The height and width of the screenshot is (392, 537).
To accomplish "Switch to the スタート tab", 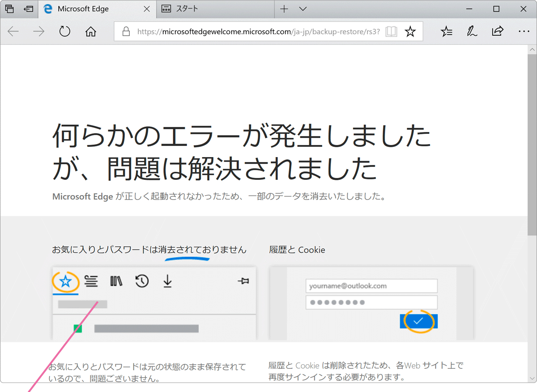I will [215, 9].
